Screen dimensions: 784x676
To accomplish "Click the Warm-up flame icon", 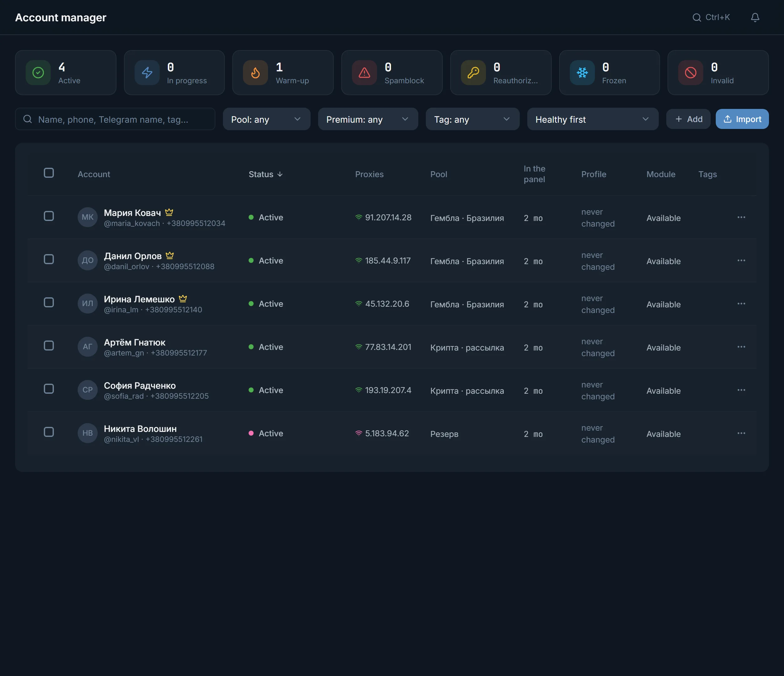I will click(x=255, y=73).
